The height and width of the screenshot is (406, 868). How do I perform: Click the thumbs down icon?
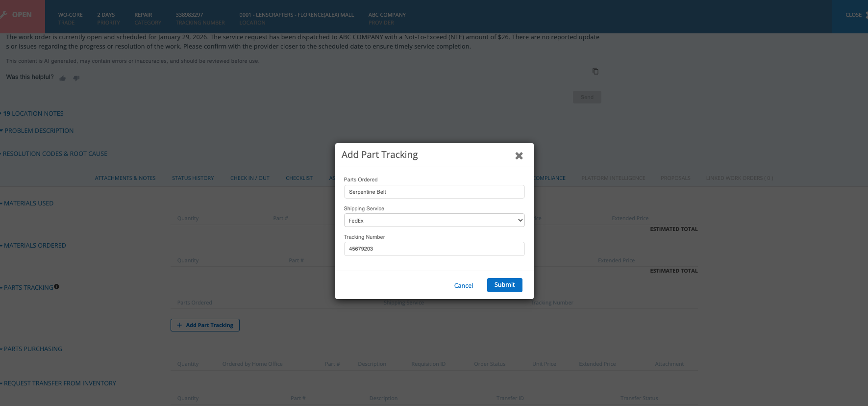(76, 78)
